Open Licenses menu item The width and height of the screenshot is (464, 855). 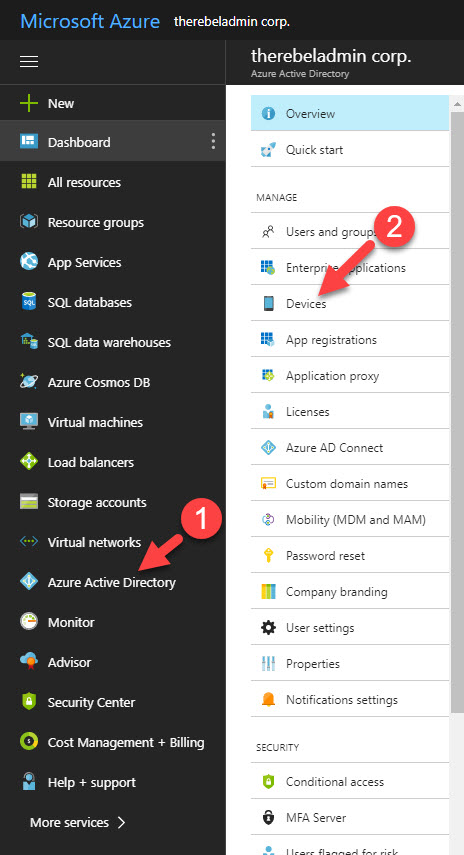(350, 412)
